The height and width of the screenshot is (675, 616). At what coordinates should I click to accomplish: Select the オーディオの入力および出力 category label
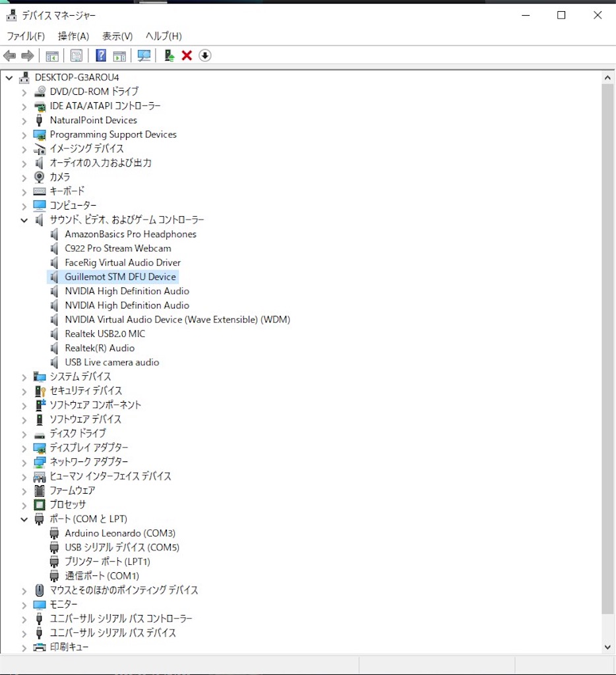tap(100, 163)
